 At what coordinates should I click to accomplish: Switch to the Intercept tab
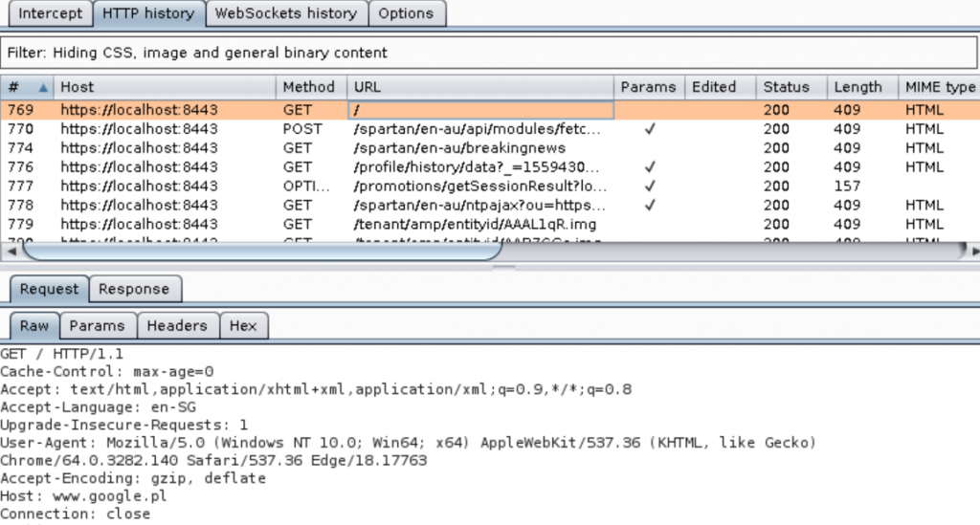tap(50, 13)
